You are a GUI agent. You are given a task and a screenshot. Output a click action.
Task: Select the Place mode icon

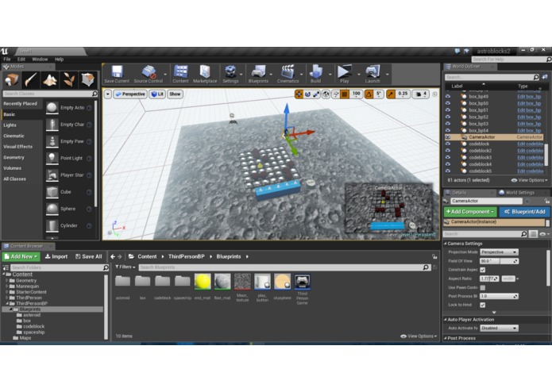click(x=12, y=80)
